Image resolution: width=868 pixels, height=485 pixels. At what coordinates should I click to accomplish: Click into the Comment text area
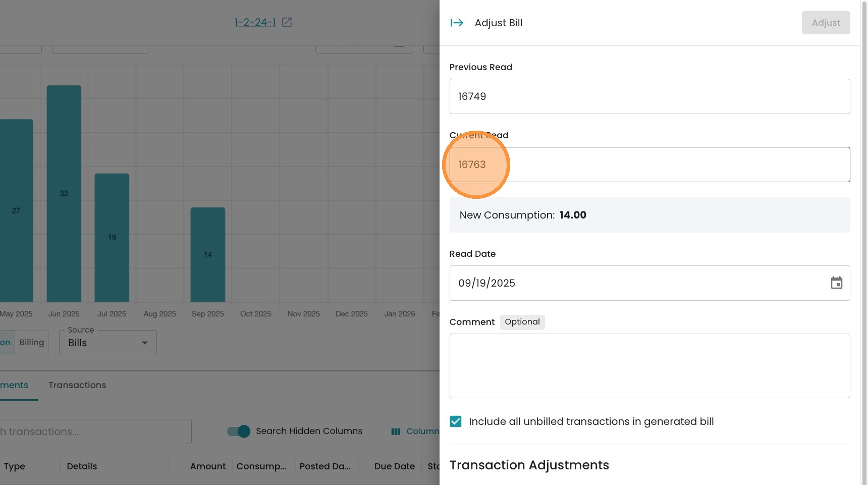[649, 366]
